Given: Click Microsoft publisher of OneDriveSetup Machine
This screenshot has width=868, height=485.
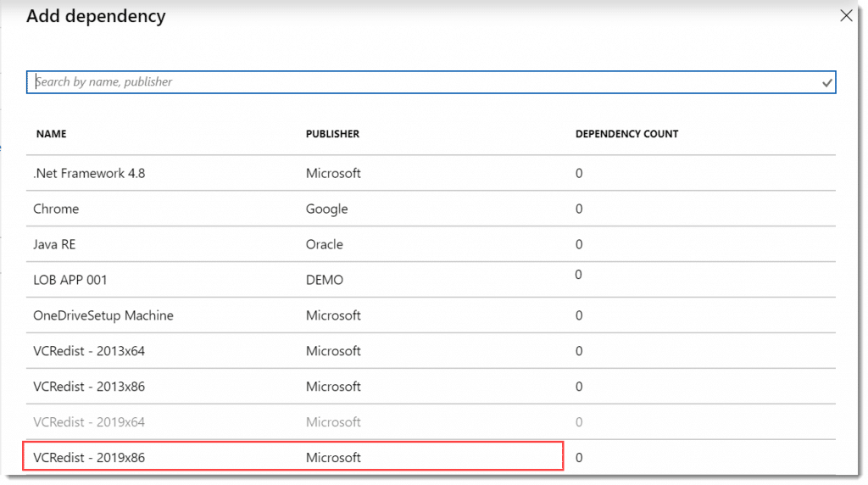Looking at the screenshot, I should click(x=333, y=315).
